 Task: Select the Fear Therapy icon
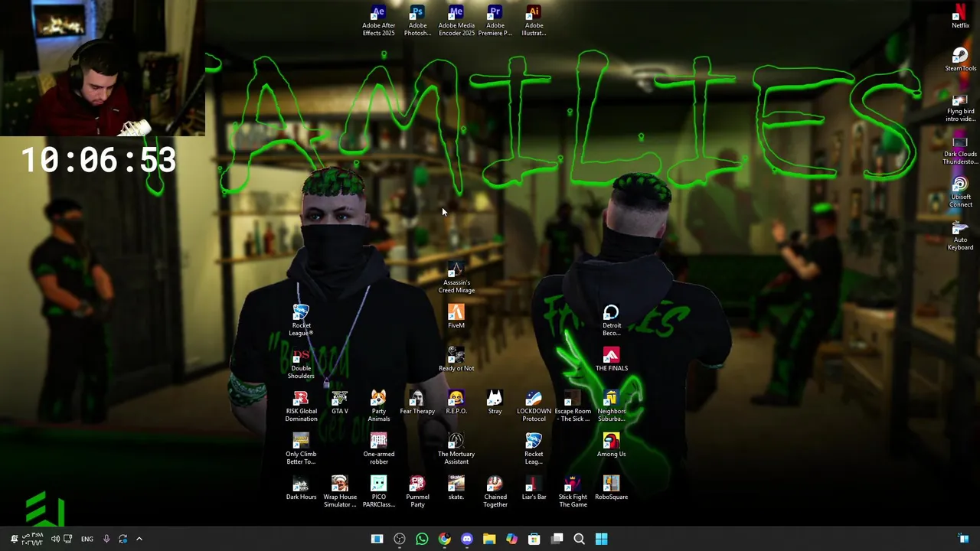[417, 403]
